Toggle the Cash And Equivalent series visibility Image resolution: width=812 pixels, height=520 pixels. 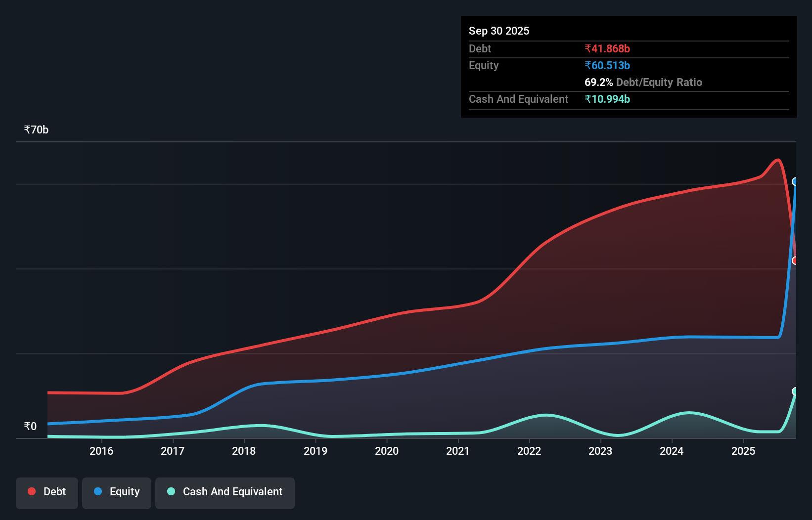[x=225, y=491]
